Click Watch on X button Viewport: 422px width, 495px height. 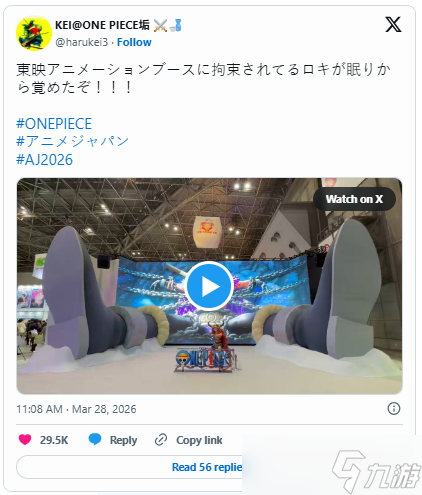coord(354,199)
